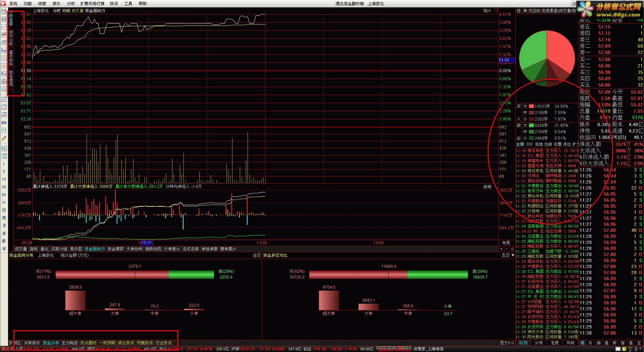Switch to 基本资料 vertical tab
Viewport: 644px width, 352px height.
(x=11, y=58)
